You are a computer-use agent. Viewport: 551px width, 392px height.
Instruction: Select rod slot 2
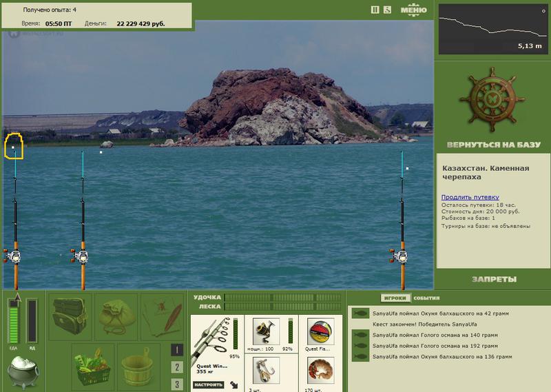(x=177, y=367)
